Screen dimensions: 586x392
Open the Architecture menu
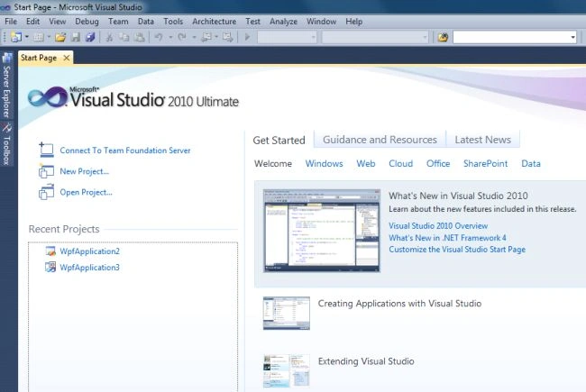click(215, 22)
